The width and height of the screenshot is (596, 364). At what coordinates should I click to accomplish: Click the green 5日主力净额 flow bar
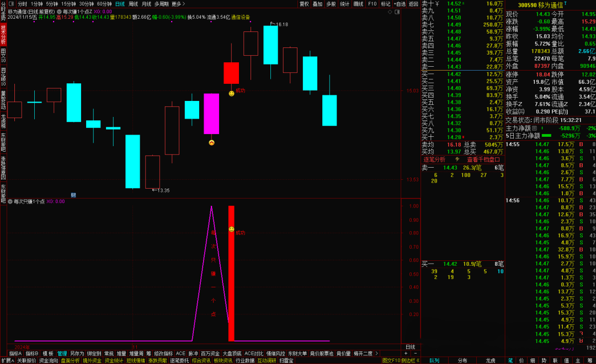pyautogui.click(x=546, y=135)
